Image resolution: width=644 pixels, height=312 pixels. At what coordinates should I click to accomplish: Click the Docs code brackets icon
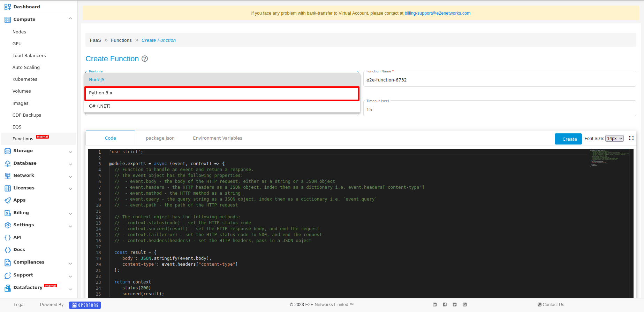8,250
